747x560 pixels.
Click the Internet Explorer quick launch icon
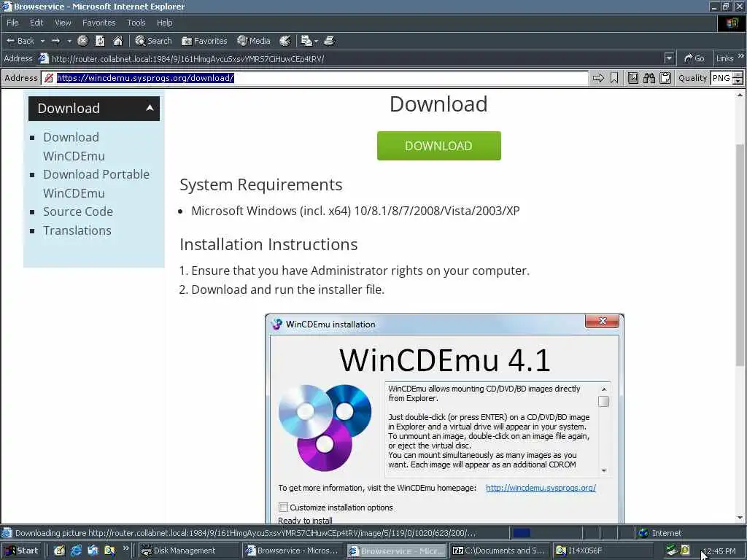[x=76, y=551]
